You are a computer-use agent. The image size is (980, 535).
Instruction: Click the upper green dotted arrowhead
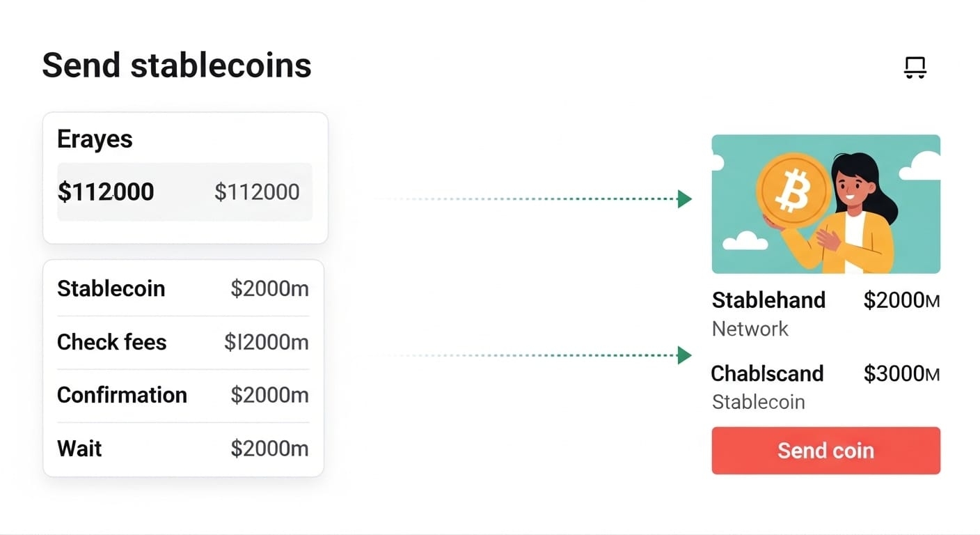685,199
